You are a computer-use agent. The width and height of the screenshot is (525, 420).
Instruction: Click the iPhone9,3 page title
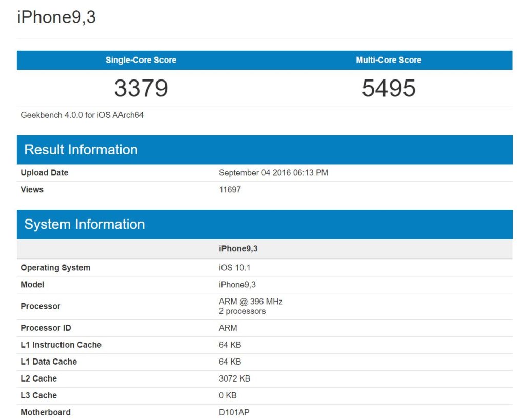pyautogui.click(x=56, y=17)
